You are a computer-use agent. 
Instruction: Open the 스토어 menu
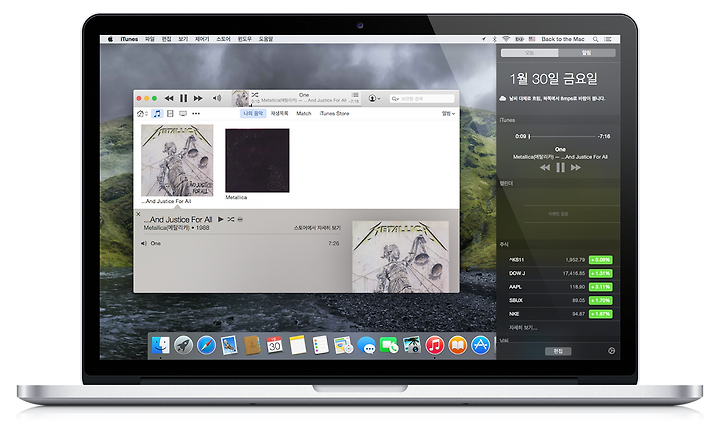[x=223, y=39]
